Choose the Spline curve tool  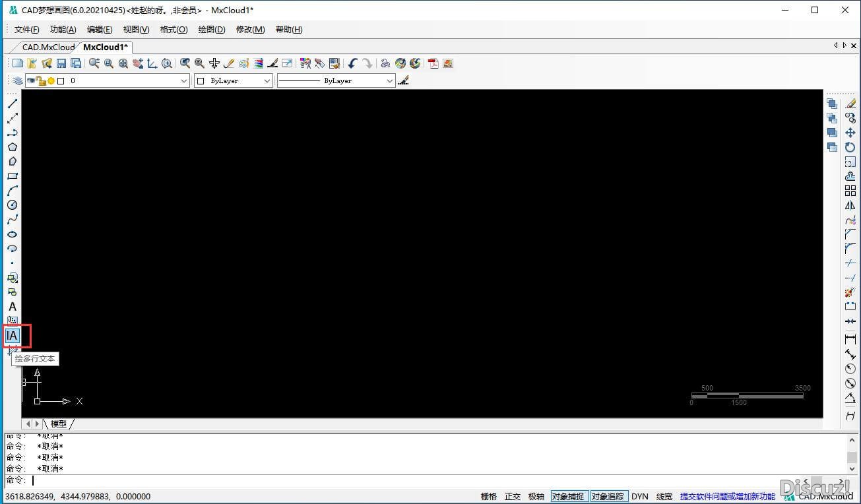(13, 220)
